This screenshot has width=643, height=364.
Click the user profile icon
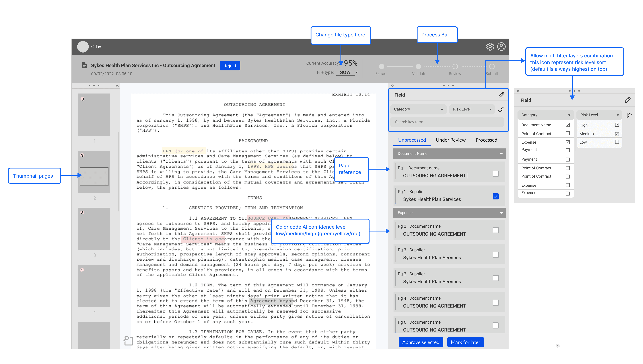(501, 47)
